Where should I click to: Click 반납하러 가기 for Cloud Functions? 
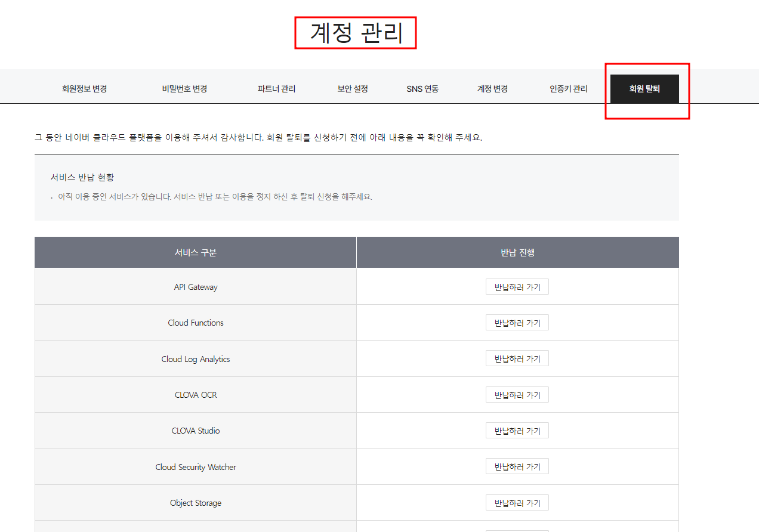pos(517,322)
